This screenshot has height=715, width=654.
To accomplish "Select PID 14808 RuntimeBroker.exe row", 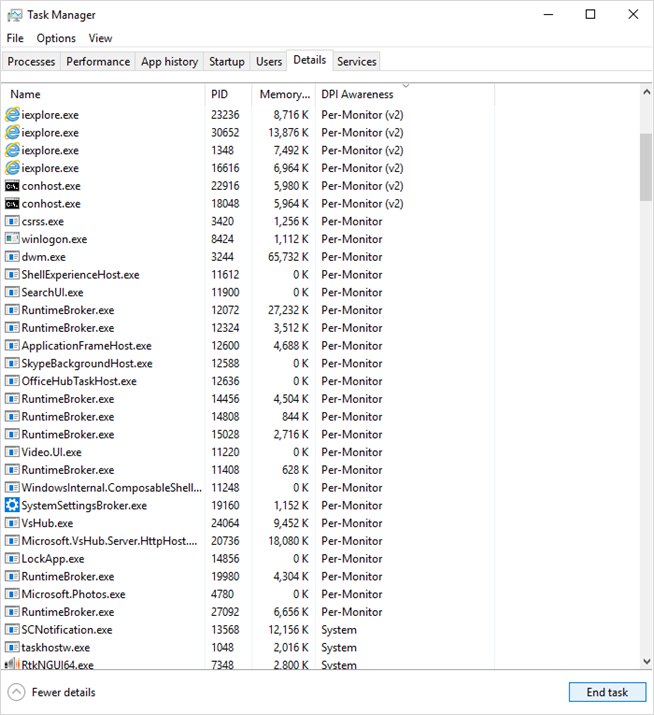I will pos(249,417).
